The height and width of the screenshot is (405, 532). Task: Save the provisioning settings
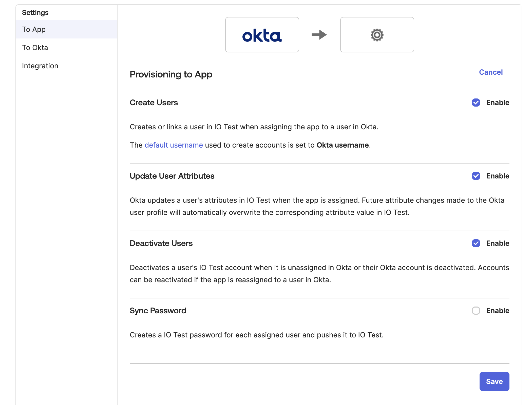494,381
